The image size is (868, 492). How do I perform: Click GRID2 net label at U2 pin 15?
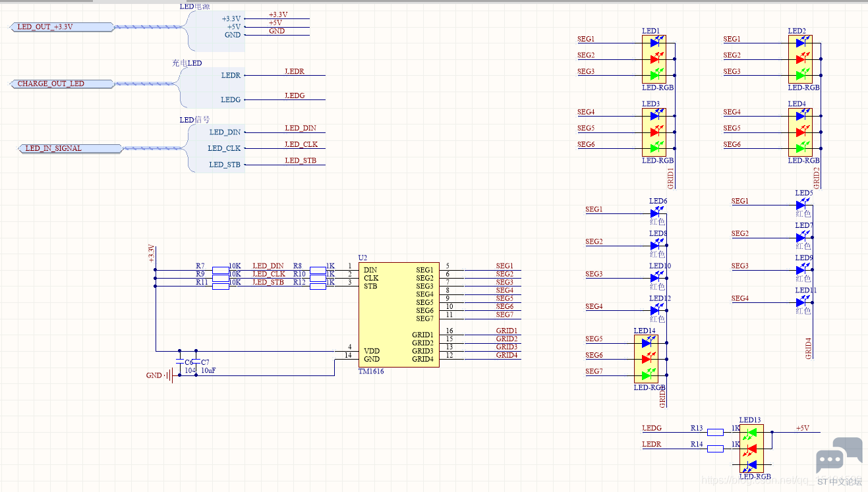[507, 339]
